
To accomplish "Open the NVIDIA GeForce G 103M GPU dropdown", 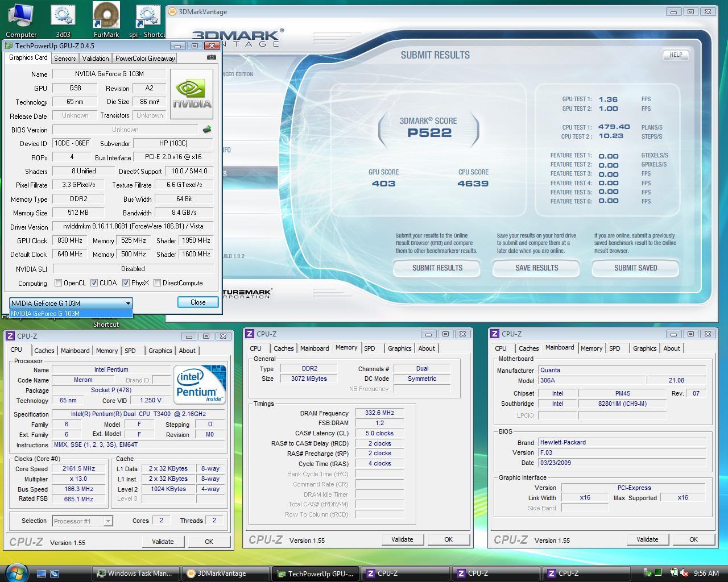I will click(71, 303).
